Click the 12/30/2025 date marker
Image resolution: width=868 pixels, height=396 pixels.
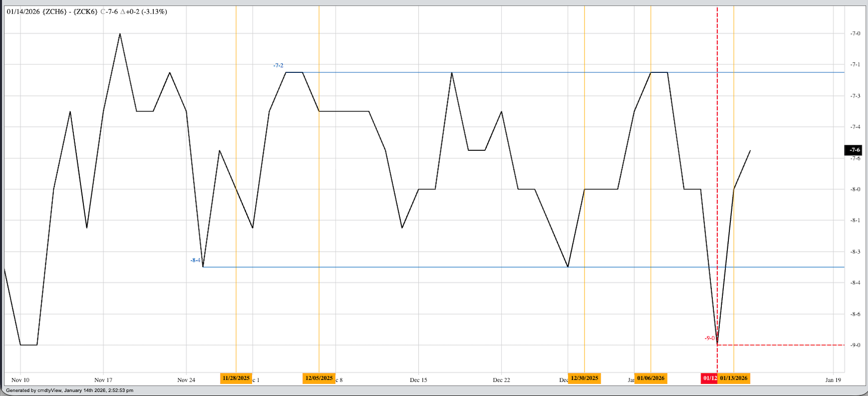coord(584,378)
